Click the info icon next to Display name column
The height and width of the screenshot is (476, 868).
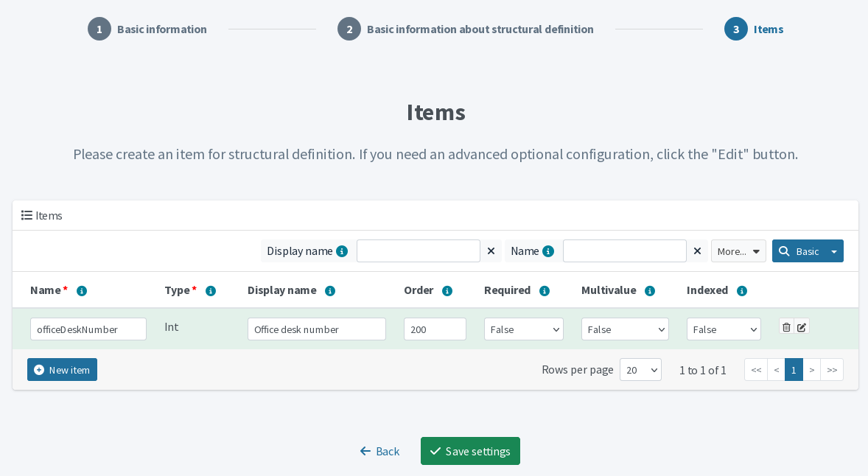tap(330, 290)
